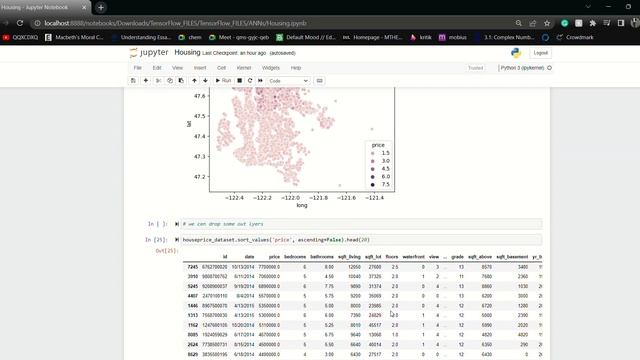The image size is (640, 360).
Task: Click the Logout button
Action: [x=540, y=53]
